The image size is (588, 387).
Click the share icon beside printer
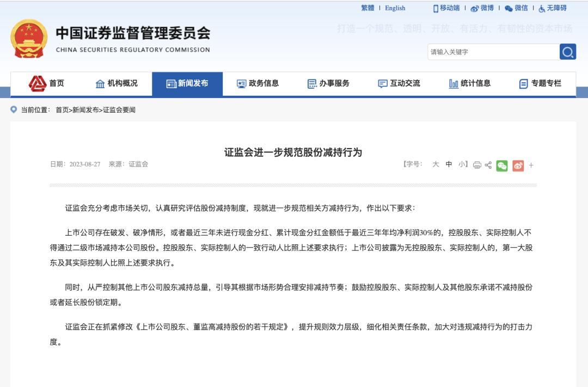488,165
